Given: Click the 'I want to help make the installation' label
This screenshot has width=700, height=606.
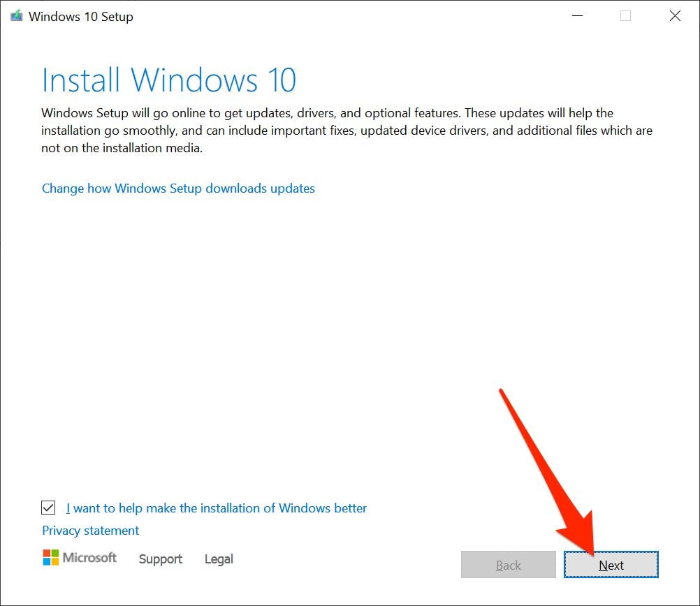Looking at the screenshot, I should 217,508.
